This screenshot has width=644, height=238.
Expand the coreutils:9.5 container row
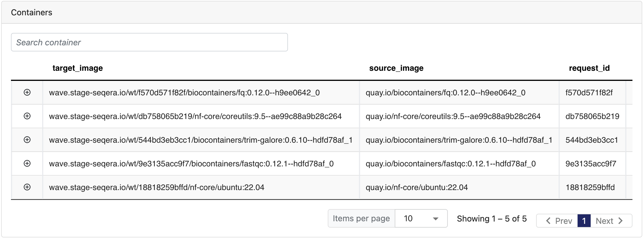27,116
